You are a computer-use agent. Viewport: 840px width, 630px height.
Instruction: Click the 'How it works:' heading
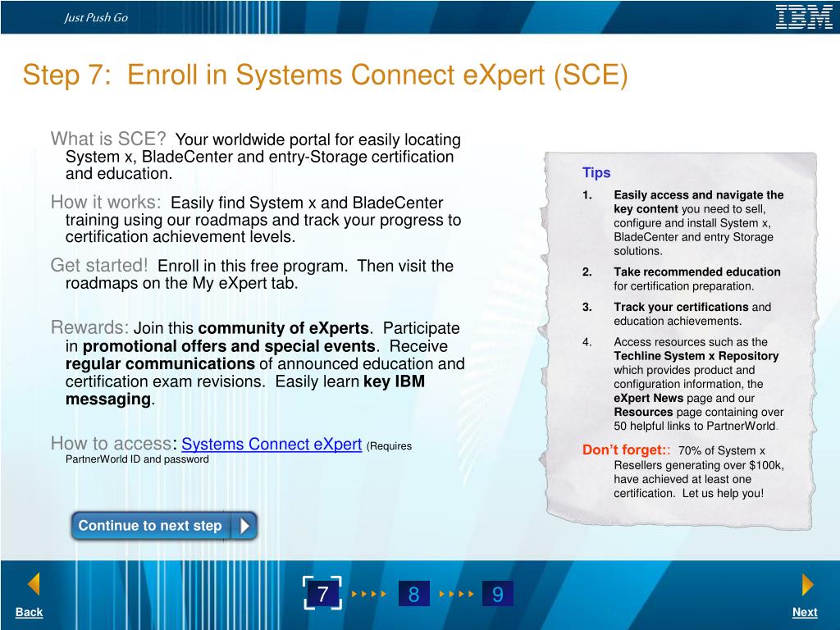coord(106,202)
